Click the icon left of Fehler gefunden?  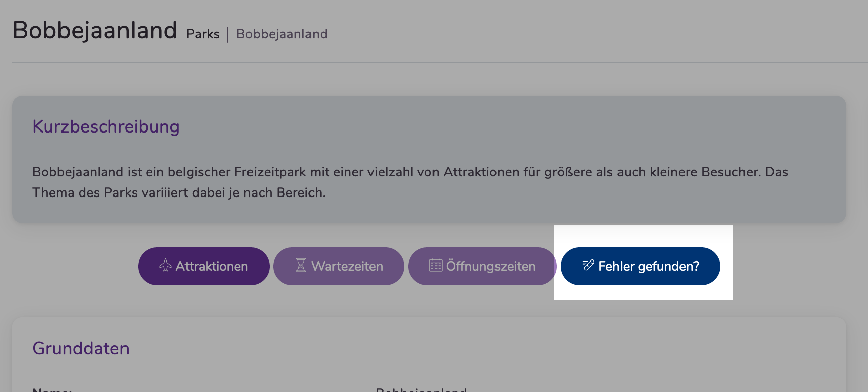[x=588, y=265]
